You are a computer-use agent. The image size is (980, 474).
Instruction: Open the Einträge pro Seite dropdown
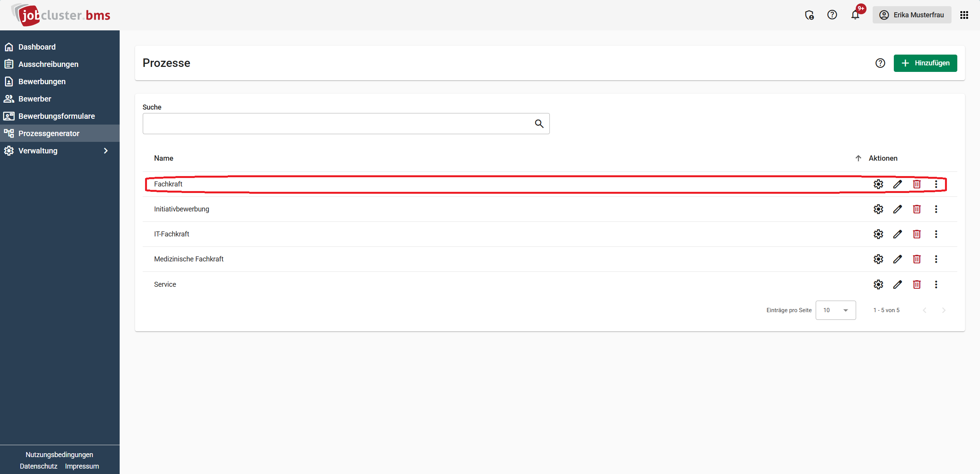pyautogui.click(x=835, y=310)
